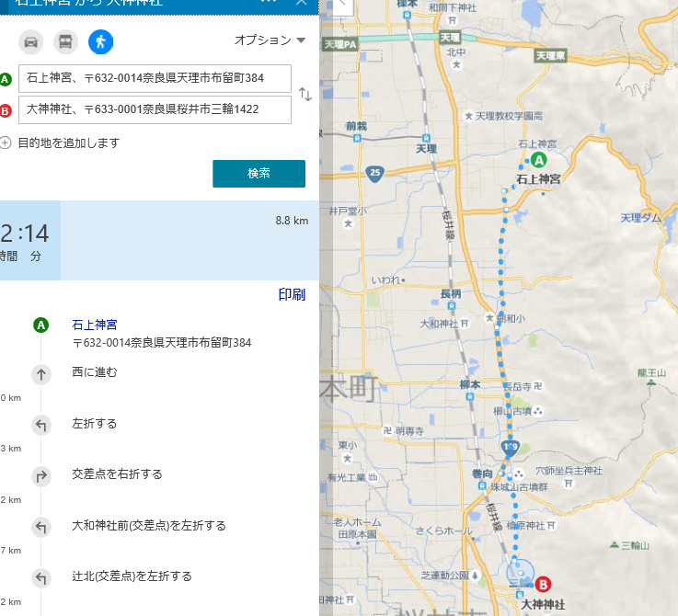Screen dimensions: 678x616
Task: Select the walking travel mode
Action: tap(100, 41)
